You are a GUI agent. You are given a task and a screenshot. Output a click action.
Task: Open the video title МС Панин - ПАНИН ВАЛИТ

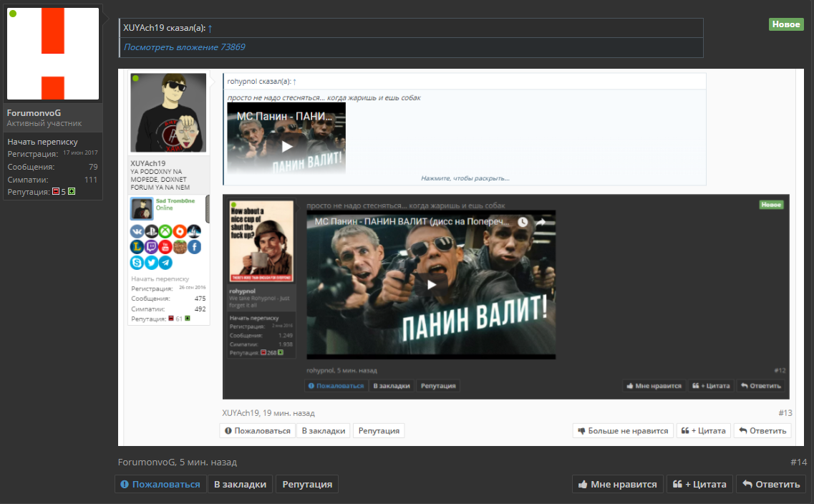(x=411, y=222)
